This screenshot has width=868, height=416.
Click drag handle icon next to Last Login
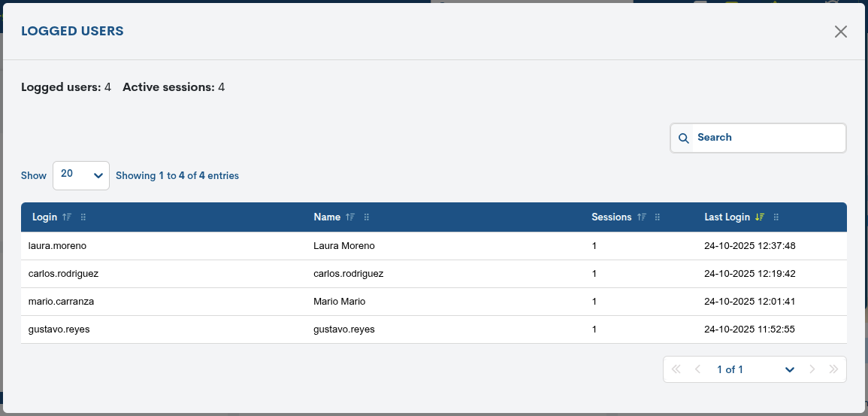[x=776, y=217]
